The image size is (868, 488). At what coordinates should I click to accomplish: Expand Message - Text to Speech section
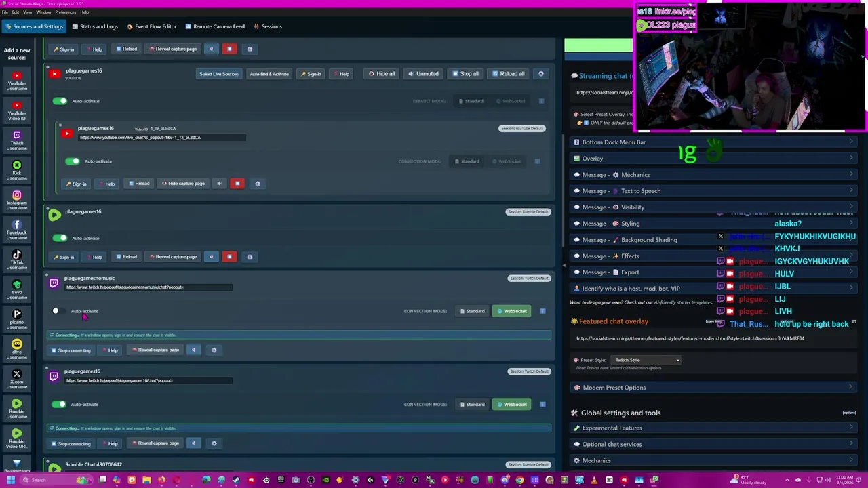click(713, 191)
